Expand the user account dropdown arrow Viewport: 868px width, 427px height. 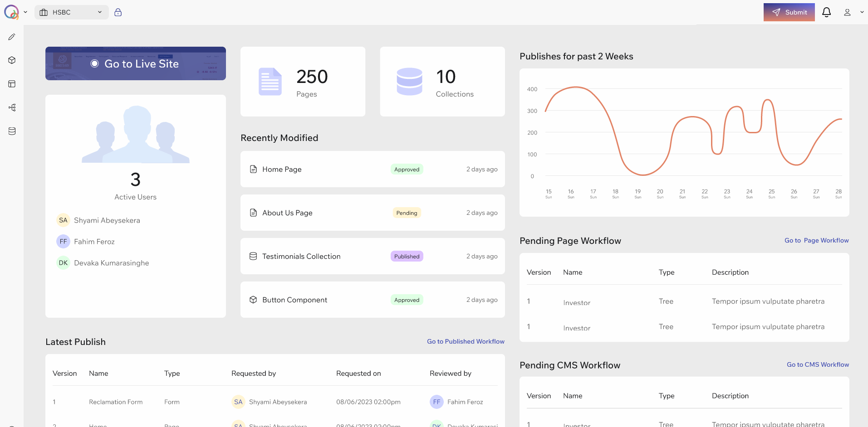tap(862, 12)
